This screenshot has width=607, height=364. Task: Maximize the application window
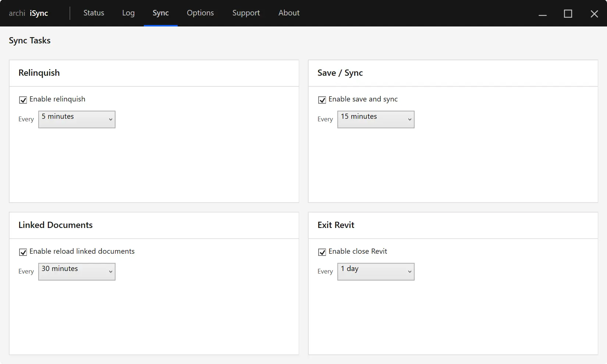point(568,13)
